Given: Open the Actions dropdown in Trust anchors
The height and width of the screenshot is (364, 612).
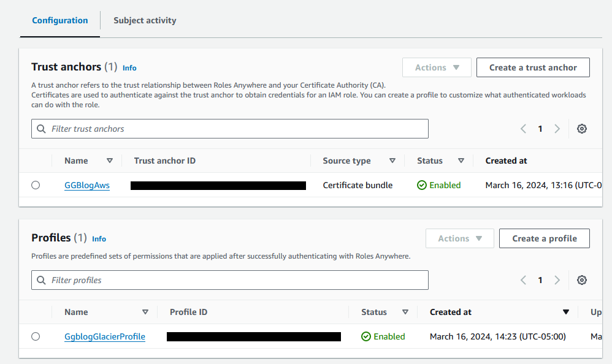Looking at the screenshot, I should (436, 67).
